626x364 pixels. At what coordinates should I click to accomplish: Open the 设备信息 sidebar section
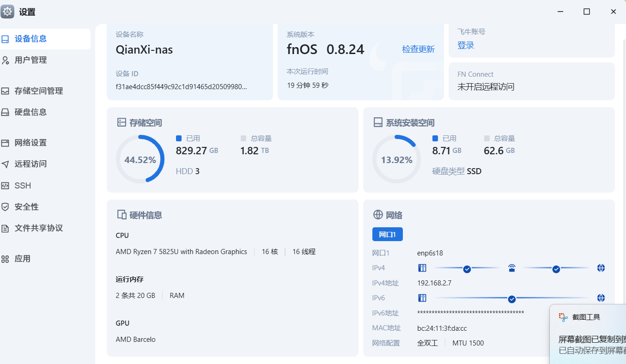point(45,39)
